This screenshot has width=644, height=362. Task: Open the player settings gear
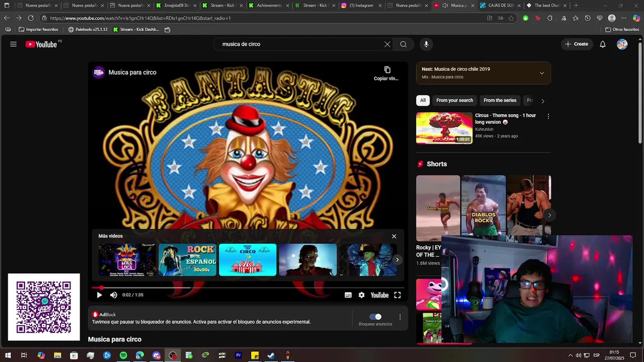pos(361,295)
